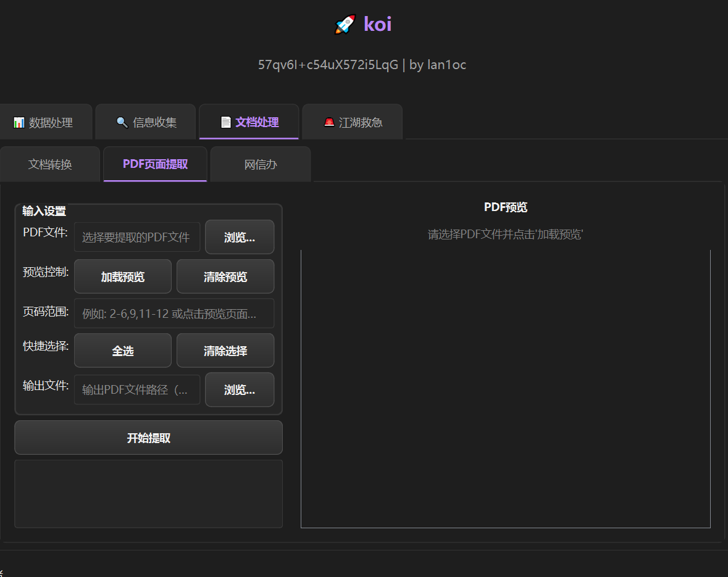Switch to the 文档转换 sub-tab
The image size is (728, 577).
click(50, 164)
